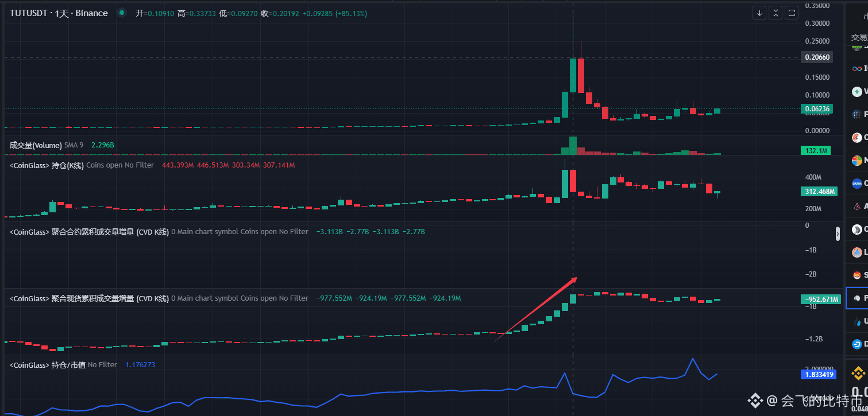Click the 持仓/市值 value 1.176273

pyautogui.click(x=140, y=365)
